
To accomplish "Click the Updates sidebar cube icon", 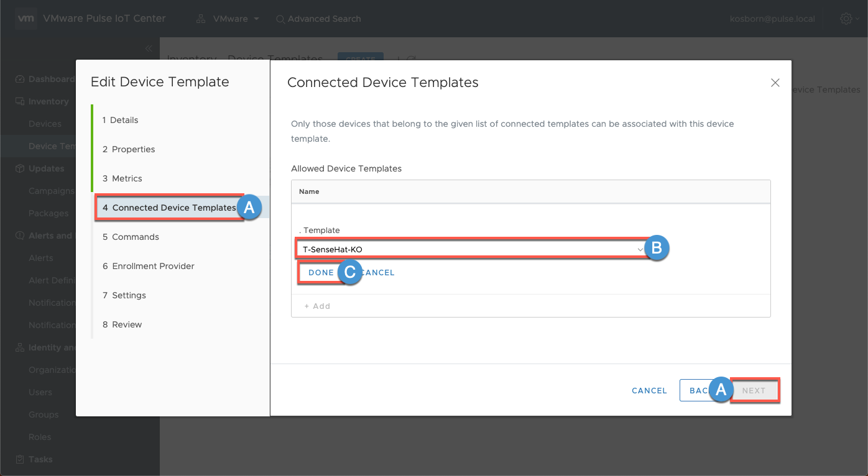I will [20, 168].
